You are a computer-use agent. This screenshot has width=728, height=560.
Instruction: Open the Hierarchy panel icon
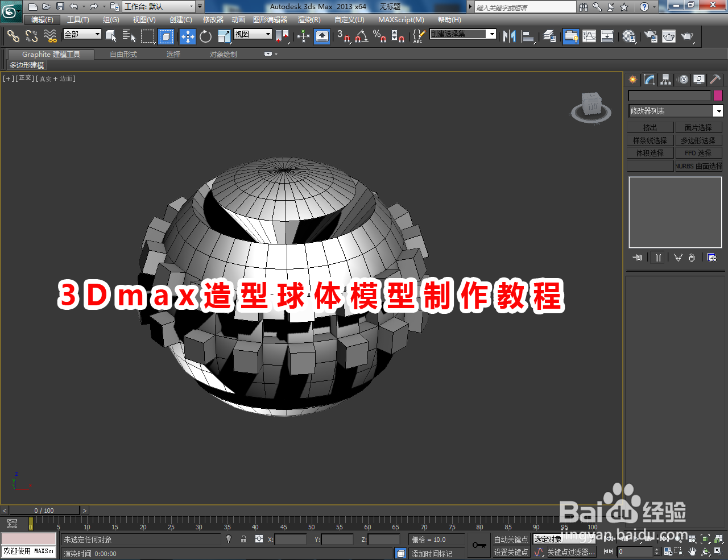[665, 80]
